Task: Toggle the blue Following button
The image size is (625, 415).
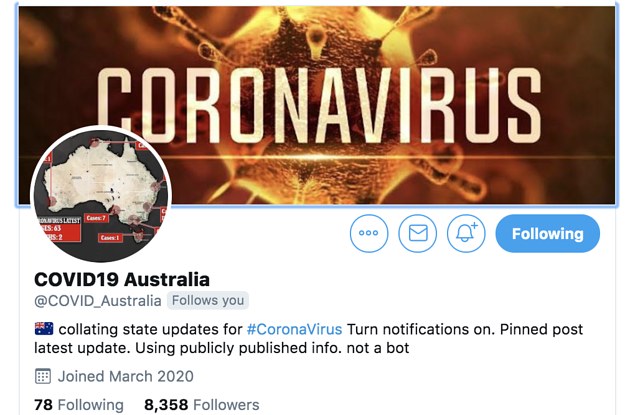Action: (547, 234)
